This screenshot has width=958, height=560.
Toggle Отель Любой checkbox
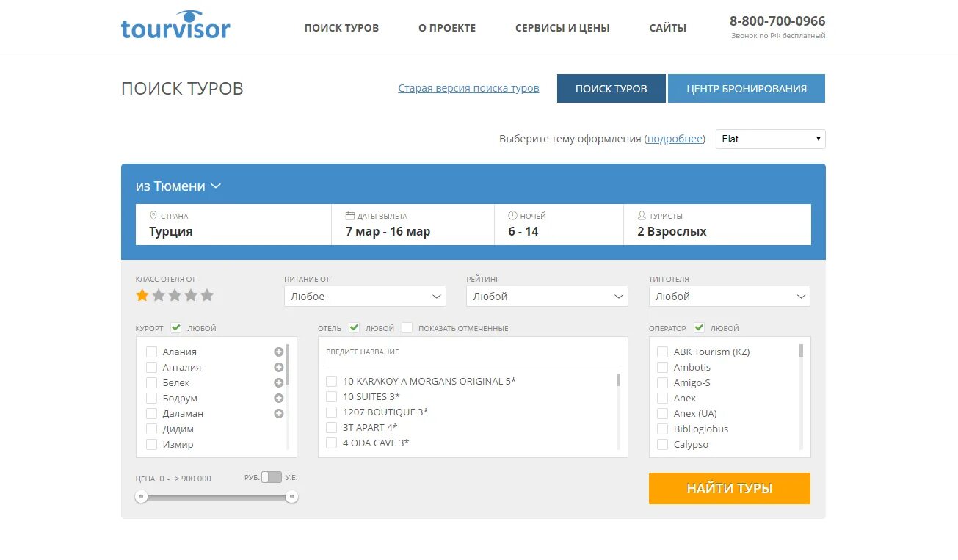354,328
